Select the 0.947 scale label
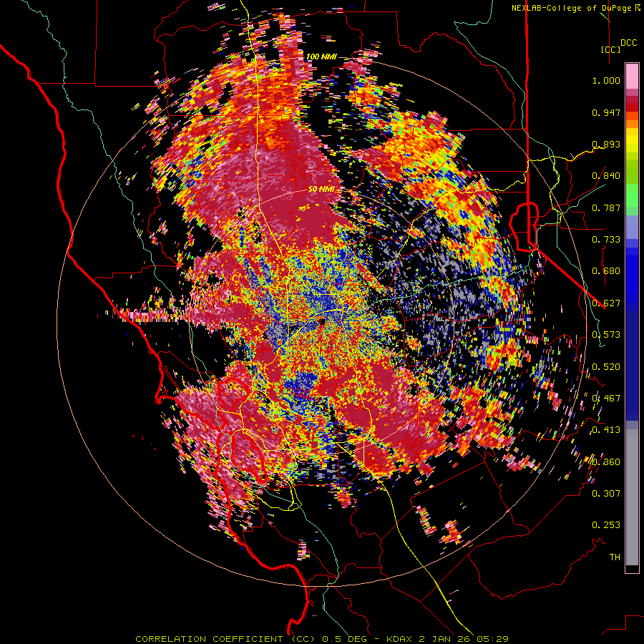The image size is (644, 644). (x=606, y=112)
